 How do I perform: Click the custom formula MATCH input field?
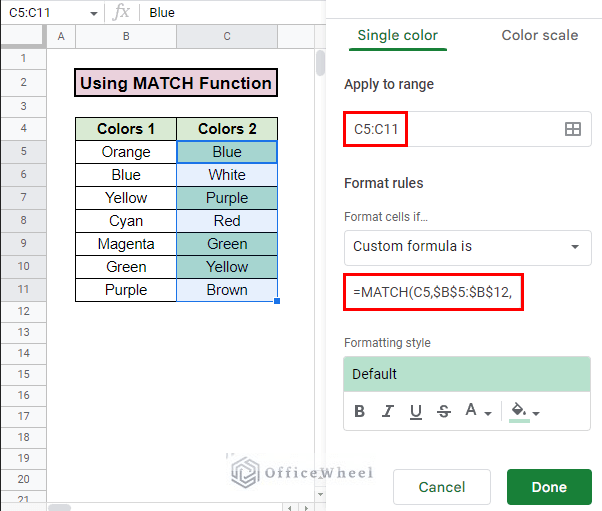(433, 292)
